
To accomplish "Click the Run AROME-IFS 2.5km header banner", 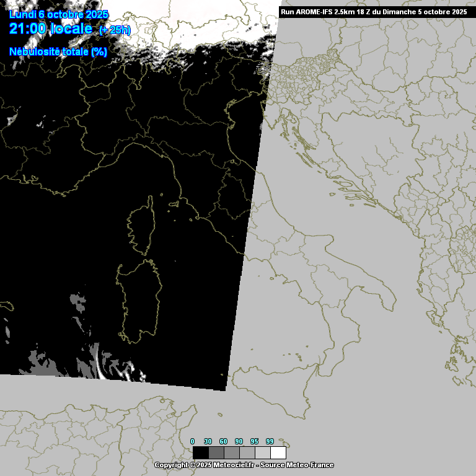I will click(374, 11).
